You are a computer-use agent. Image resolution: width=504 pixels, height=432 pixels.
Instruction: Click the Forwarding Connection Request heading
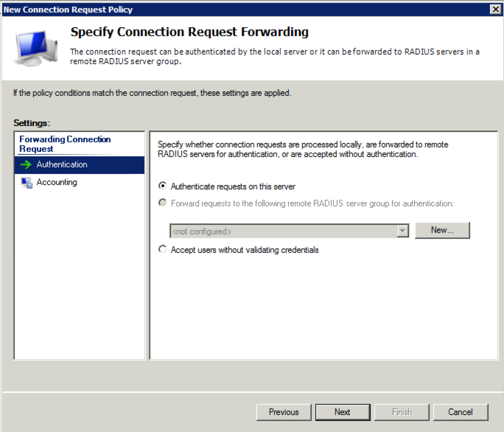tap(65, 144)
